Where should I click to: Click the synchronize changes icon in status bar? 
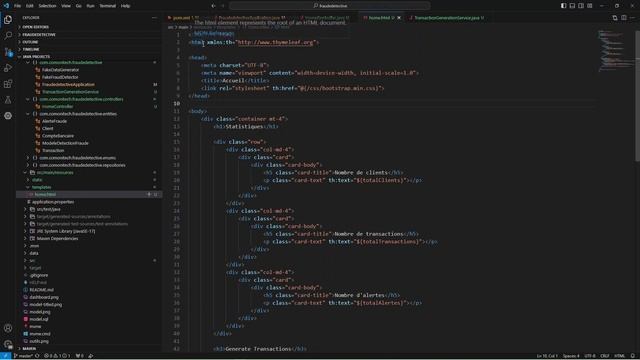37,356
